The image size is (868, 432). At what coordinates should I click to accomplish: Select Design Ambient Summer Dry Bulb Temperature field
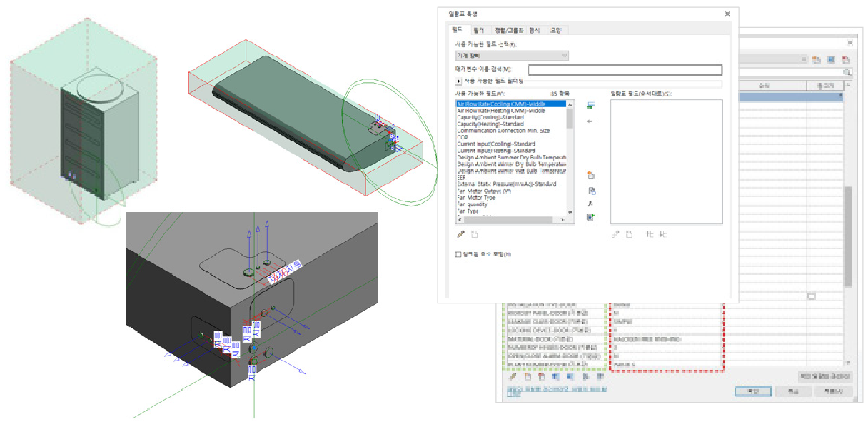click(x=511, y=157)
